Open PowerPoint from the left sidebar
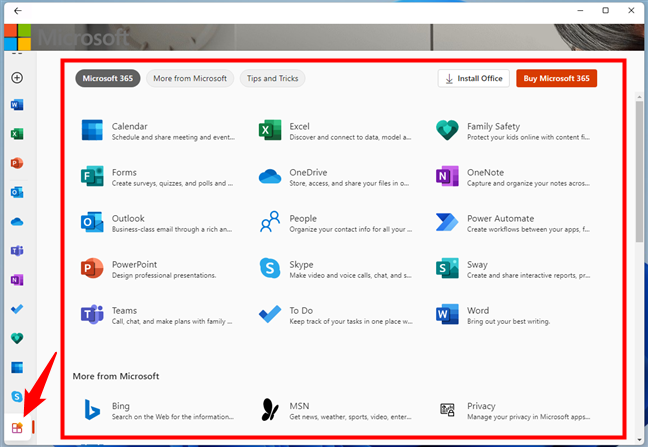The height and width of the screenshot is (447, 648). pos(17,163)
